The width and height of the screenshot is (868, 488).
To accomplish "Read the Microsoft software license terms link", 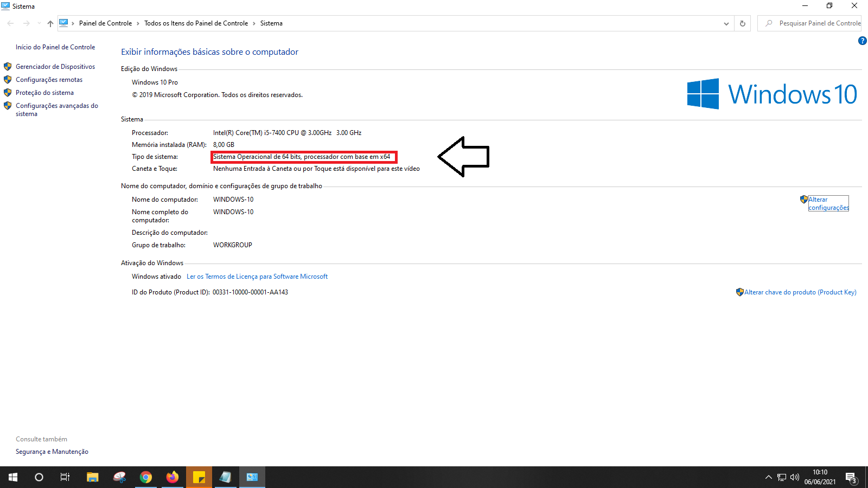I will [257, 277].
